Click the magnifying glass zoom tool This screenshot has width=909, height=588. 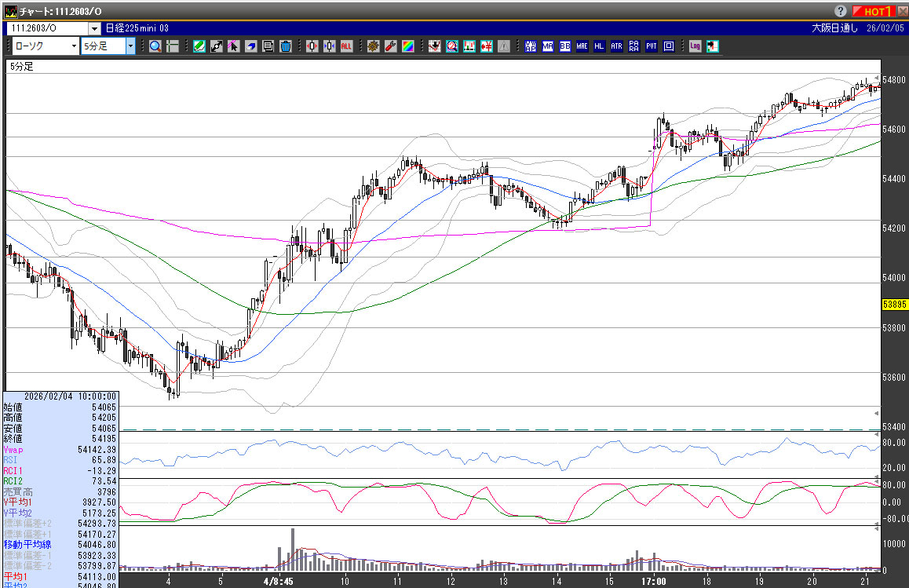155,46
